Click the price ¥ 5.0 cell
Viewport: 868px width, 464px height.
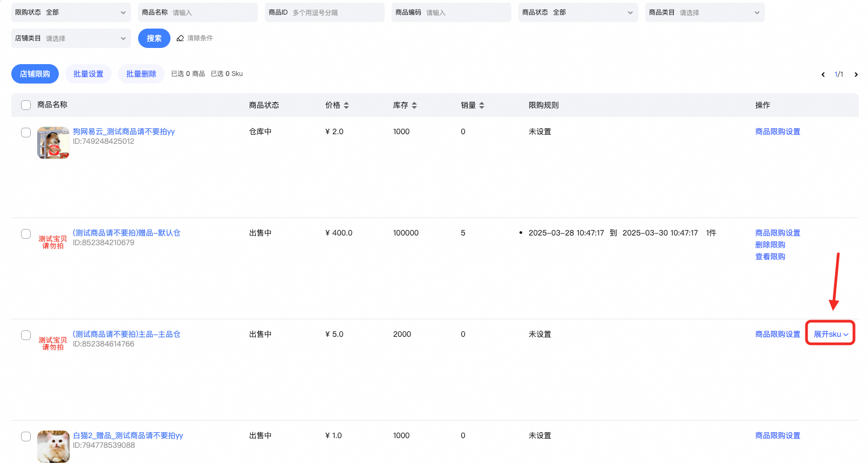[x=334, y=334]
